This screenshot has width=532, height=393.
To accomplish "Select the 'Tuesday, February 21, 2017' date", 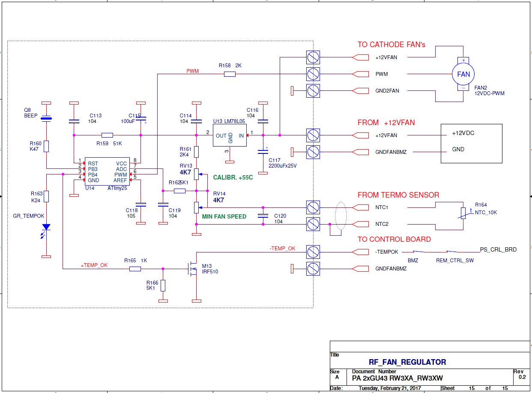I will pos(390,388).
